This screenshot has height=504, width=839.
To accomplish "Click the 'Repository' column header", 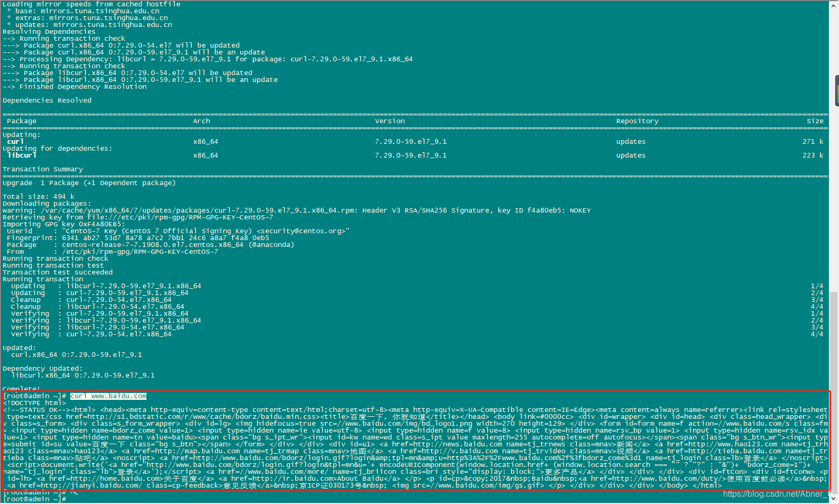I will click(637, 121).
